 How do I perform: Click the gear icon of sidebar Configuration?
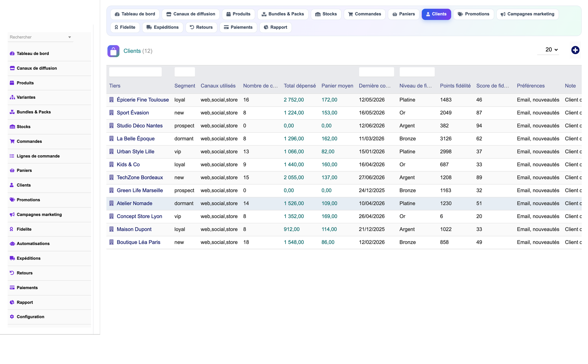point(12,317)
